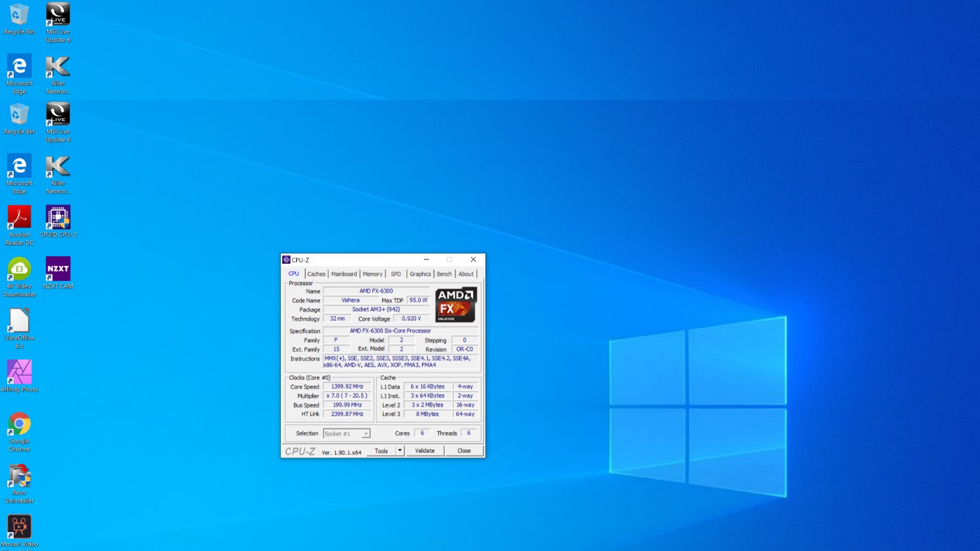Go to the SPD tab
The height and width of the screenshot is (551, 980).
[396, 275]
